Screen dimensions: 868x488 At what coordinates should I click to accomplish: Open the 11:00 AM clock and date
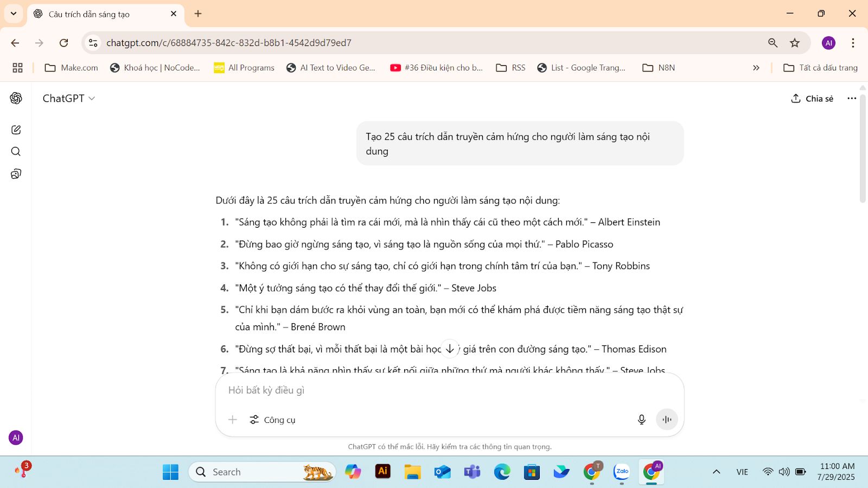tap(836, 472)
